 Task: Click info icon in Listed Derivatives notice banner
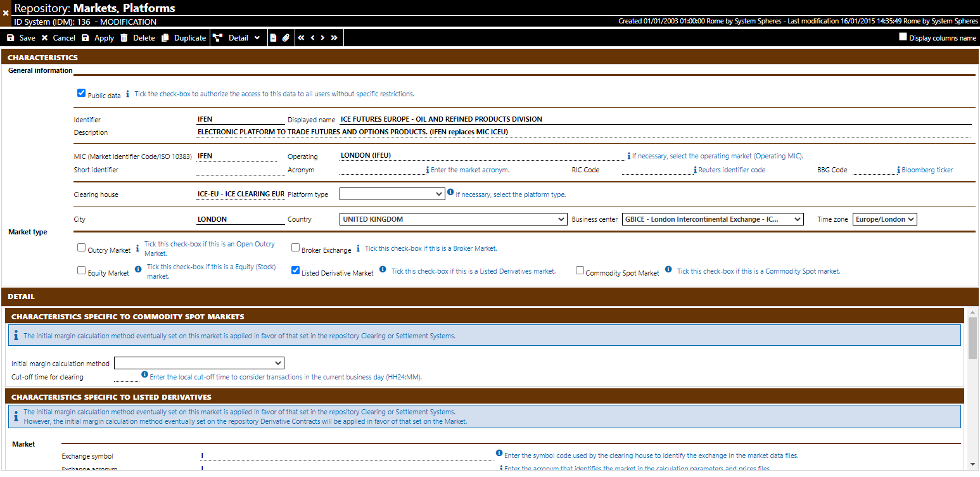tap(16, 416)
